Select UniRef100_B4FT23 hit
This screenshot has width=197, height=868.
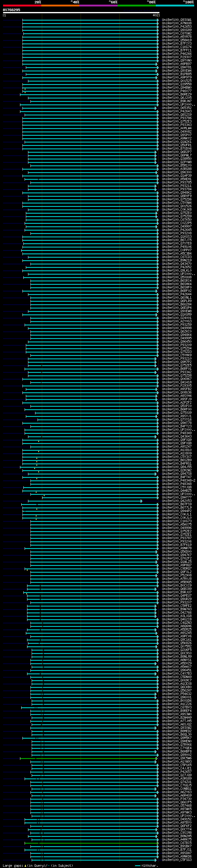pyautogui.click(x=177, y=426)
